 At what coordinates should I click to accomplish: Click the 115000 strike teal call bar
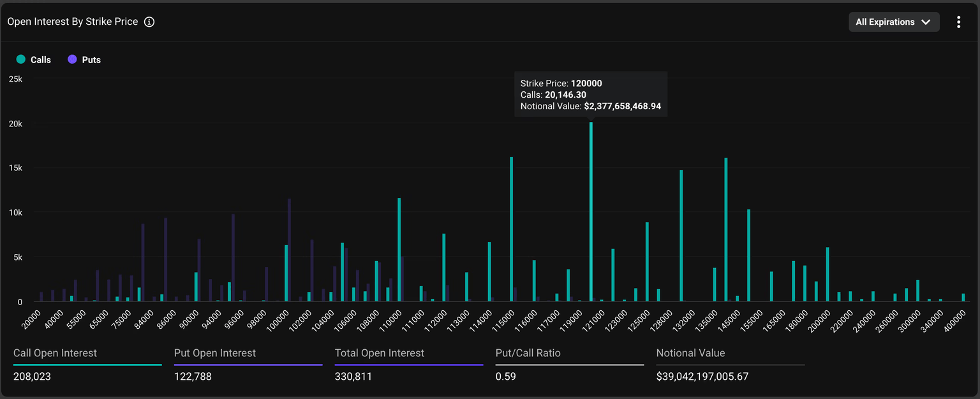point(511,229)
